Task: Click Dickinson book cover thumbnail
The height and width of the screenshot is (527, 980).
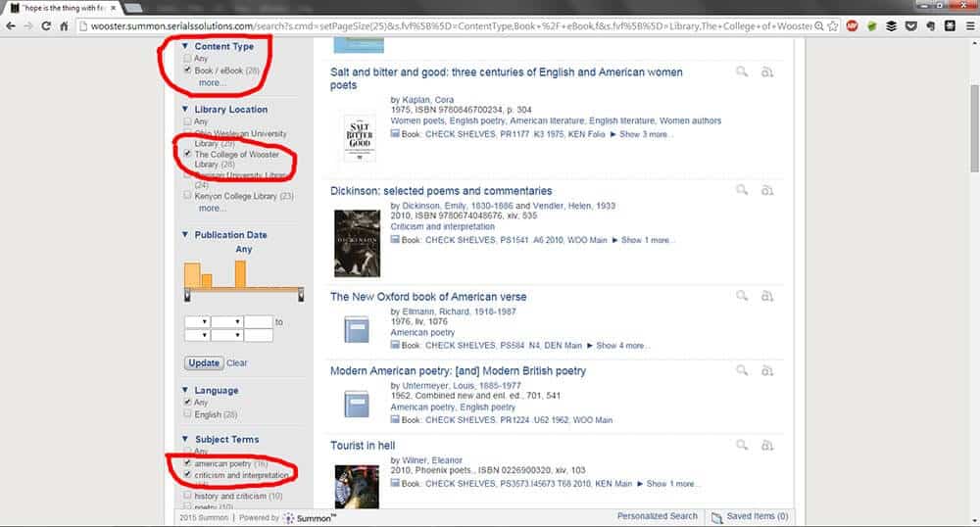Action: pyautogui.click(x=357, y=244)
